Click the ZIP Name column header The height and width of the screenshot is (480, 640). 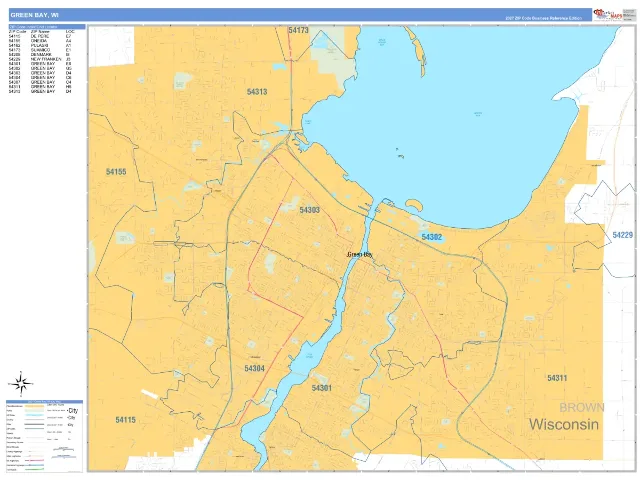pyautogui.click(x=40, y=31)
